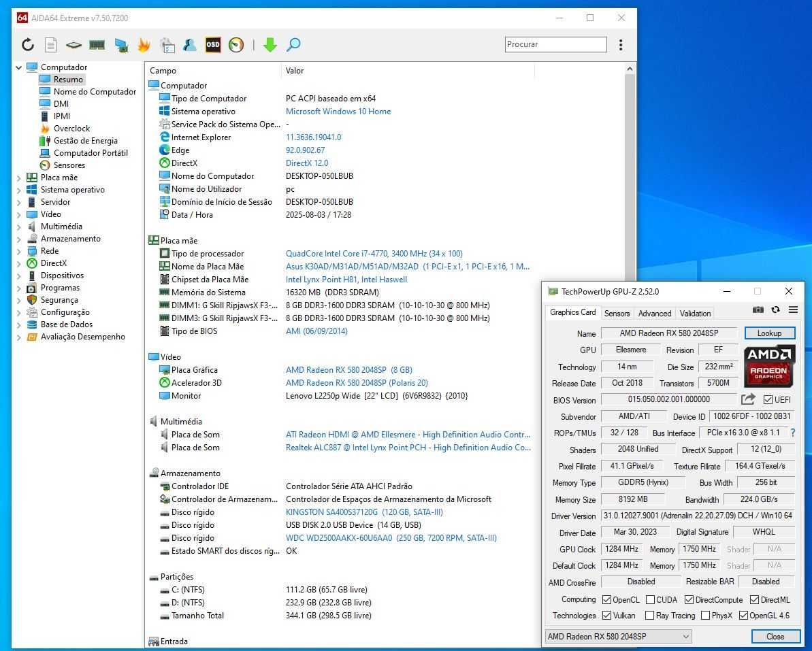Click the user silhouette toolbar icon
The width and height of the screenshot is (812, 651).
coord(189,45)
